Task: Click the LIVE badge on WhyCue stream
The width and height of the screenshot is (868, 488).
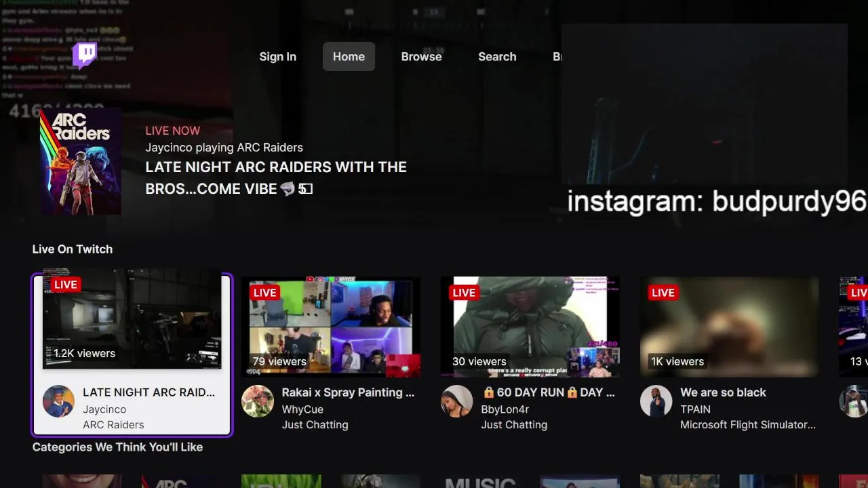Action: point(264,293)
